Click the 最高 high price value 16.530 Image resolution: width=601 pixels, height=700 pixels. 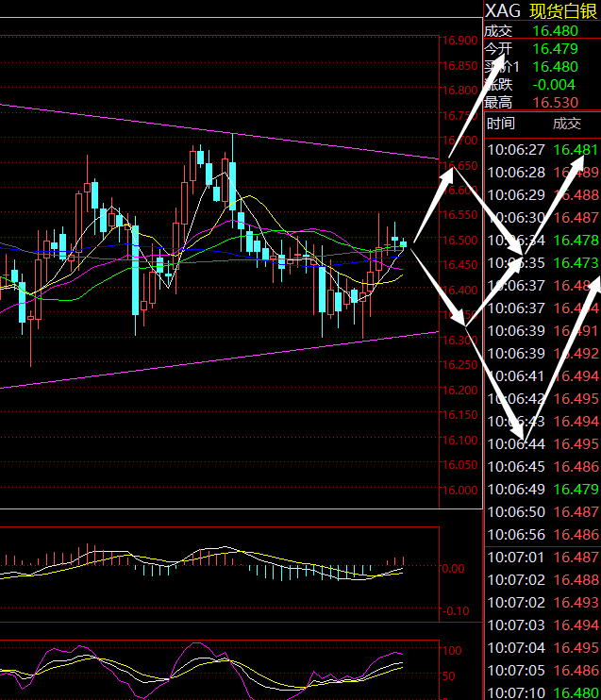point(556,102)
